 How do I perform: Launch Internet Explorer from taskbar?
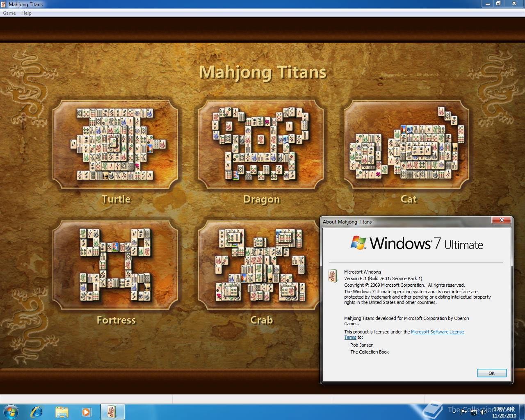37,411
